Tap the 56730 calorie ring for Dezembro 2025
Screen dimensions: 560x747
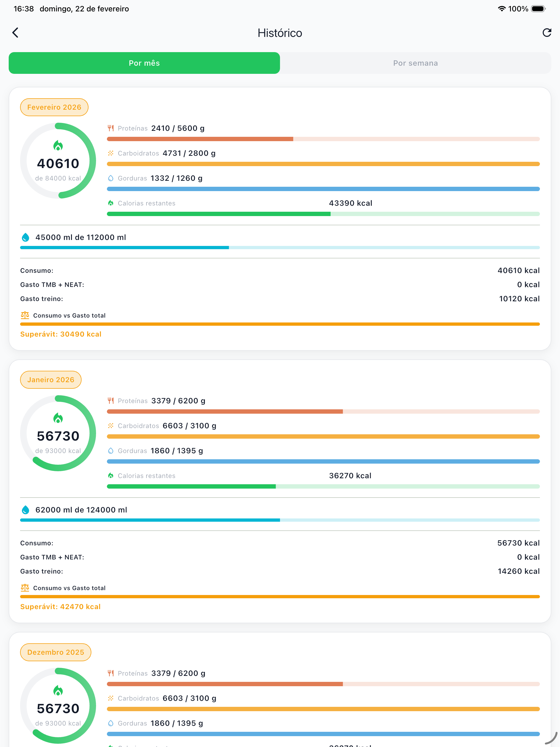58,705
